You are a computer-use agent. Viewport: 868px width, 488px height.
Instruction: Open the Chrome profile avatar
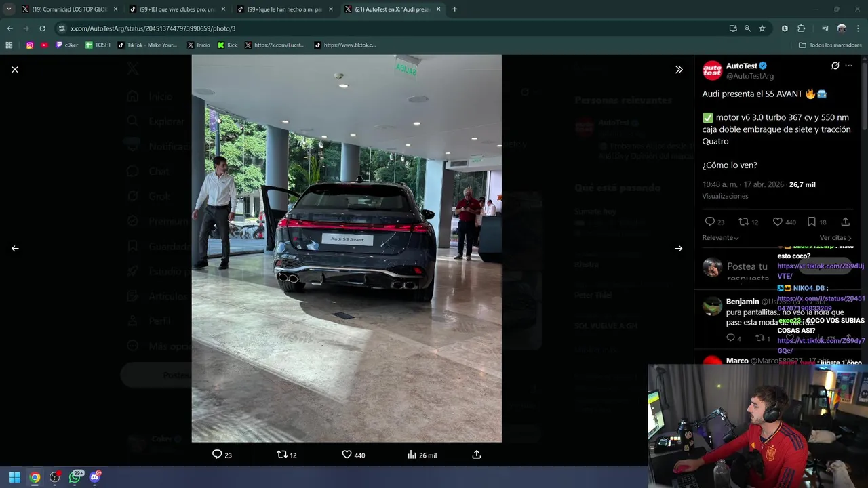[x=842, y=28]
